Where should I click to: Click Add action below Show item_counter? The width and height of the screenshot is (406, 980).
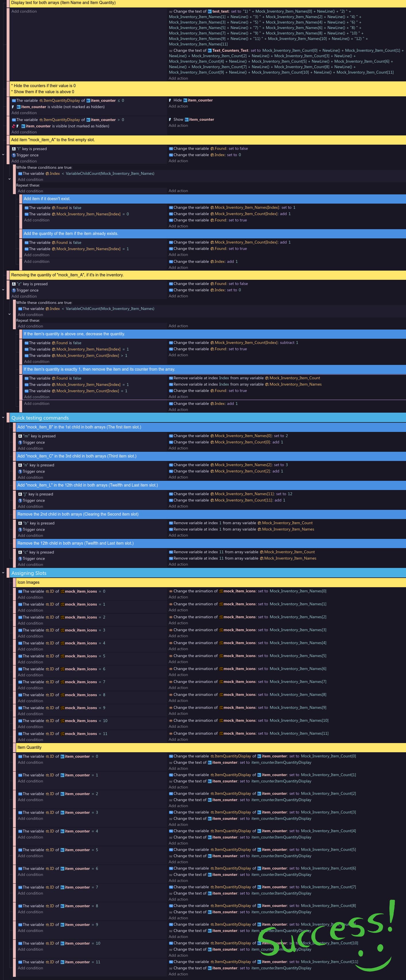point(178,126)
